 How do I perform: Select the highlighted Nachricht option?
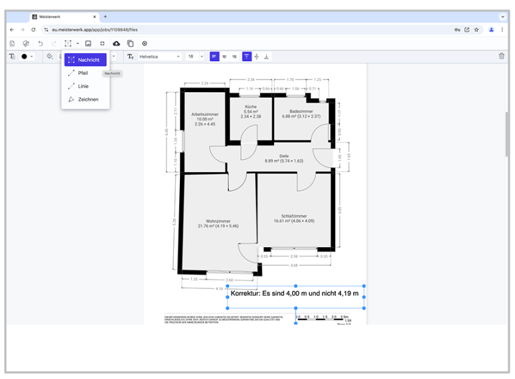85,60
